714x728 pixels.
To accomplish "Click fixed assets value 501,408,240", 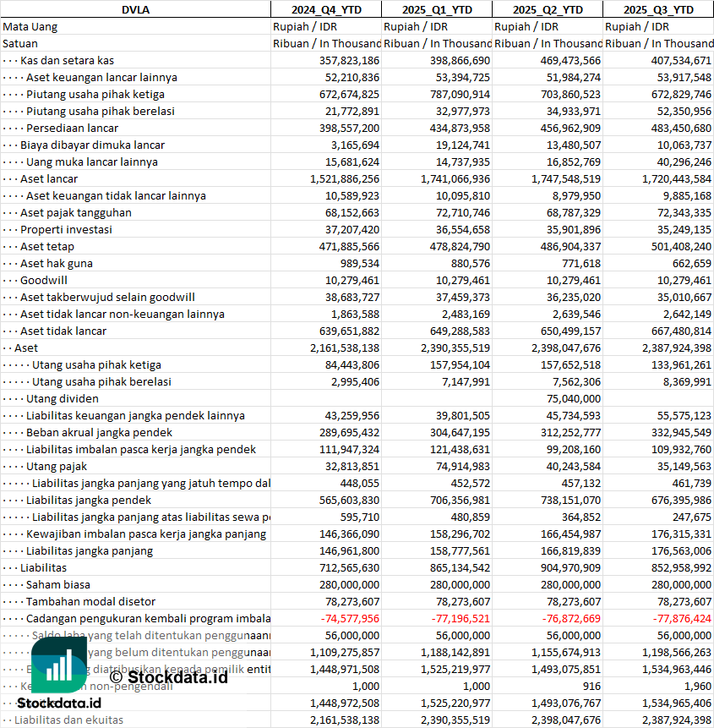I will (681, 247).
